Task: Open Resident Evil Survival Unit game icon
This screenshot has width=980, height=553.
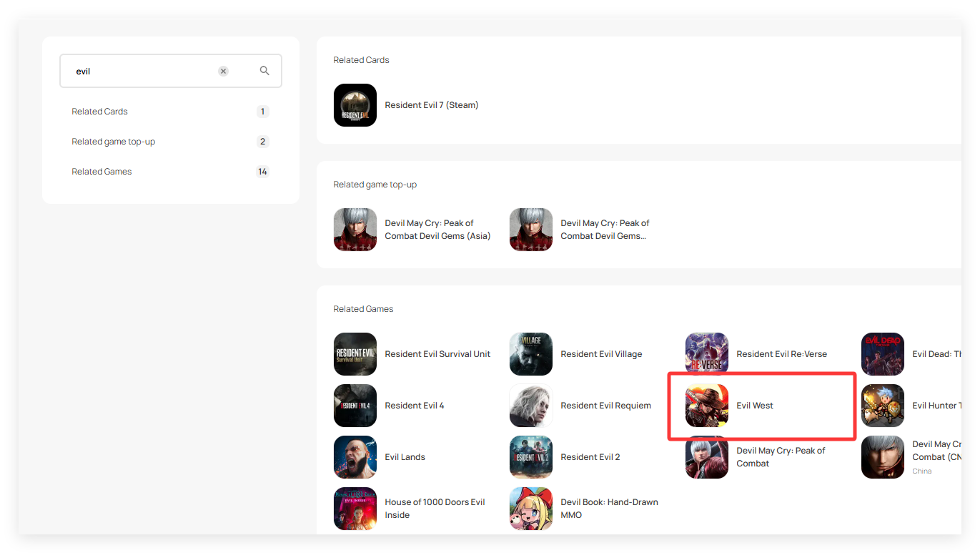Action: 355,354
